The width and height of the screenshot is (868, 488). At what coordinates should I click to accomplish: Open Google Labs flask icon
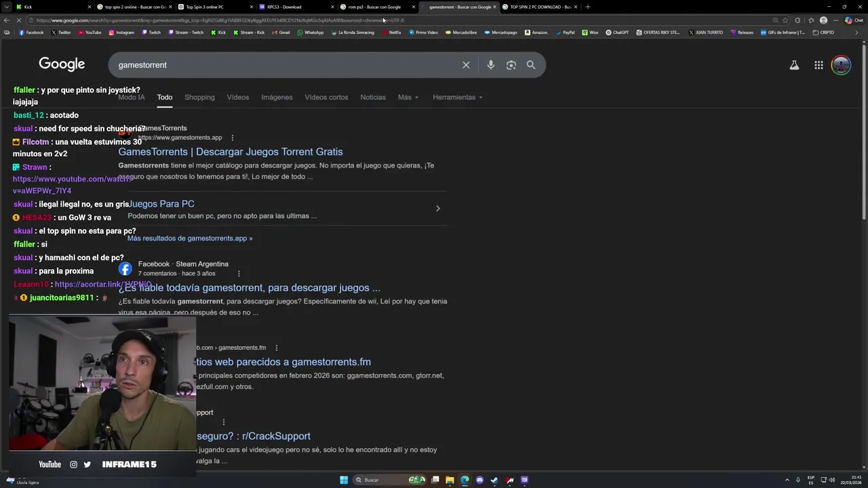pyautogui.click(x=794, y=65)
